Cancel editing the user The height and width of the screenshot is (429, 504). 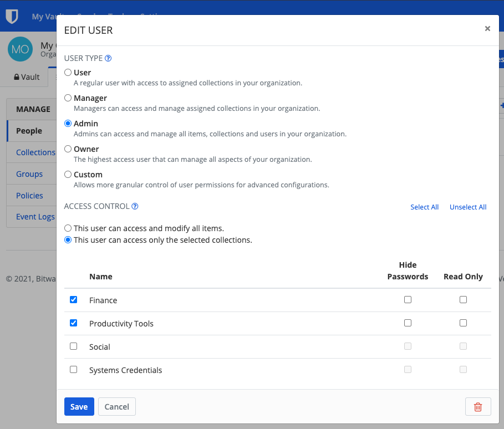pyautogui.click(x=116, y=406)
